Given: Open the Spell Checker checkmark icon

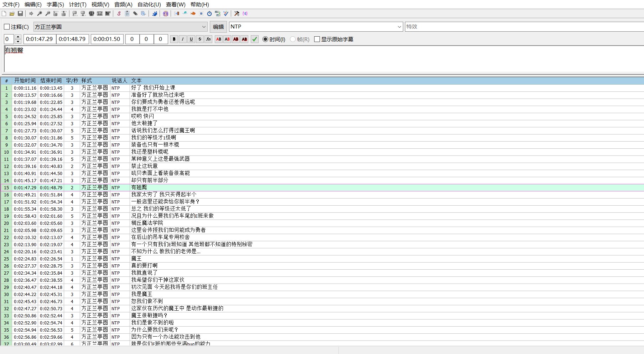Looking at the screenshot, I should click(x=226, y=14).
